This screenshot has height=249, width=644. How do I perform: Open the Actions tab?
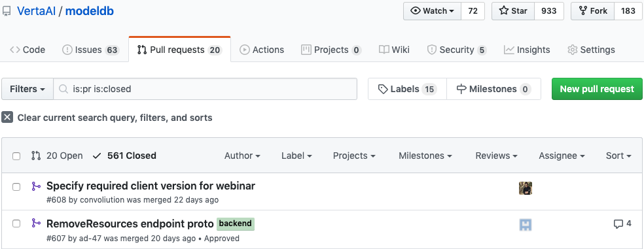(x=262, y=50)
